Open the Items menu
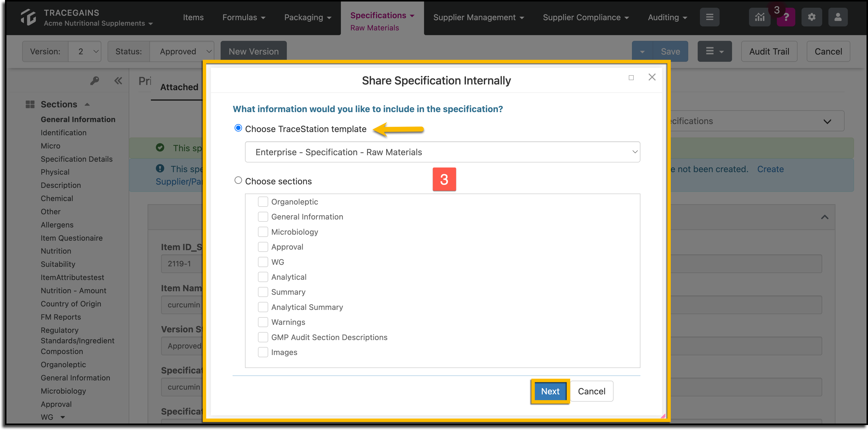 coord(193,17)
